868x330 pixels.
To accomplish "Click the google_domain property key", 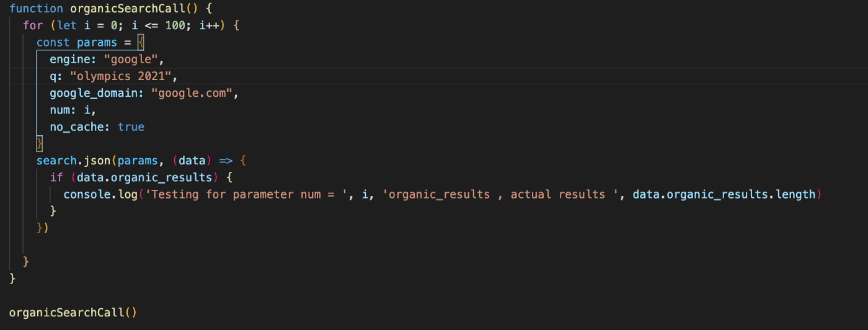I will click(x=97, y=93).
